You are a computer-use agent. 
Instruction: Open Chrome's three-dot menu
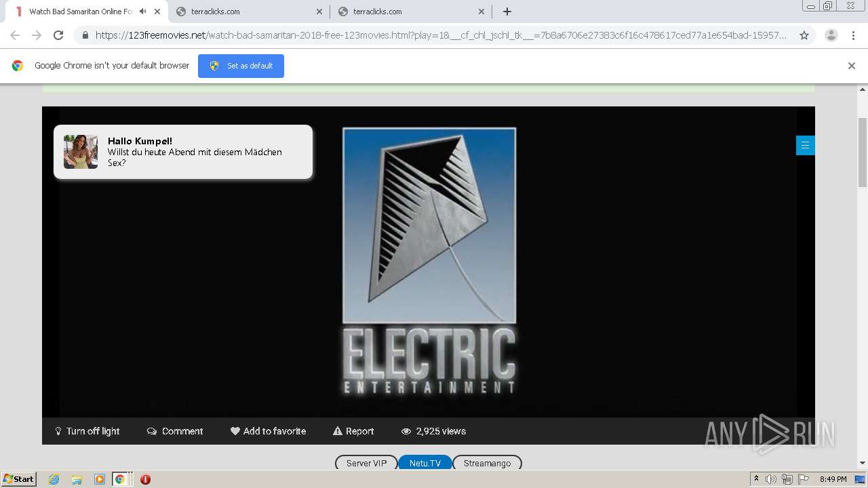(x=854, y=35)
